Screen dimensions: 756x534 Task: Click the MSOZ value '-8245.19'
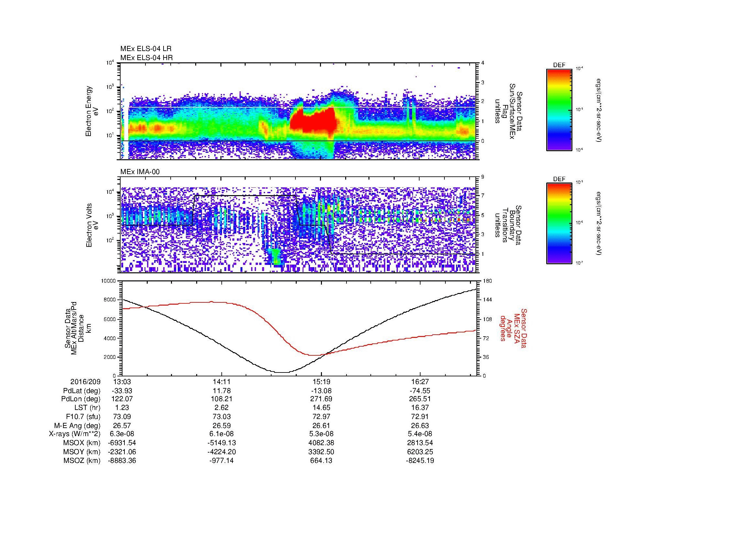point(420,461)
